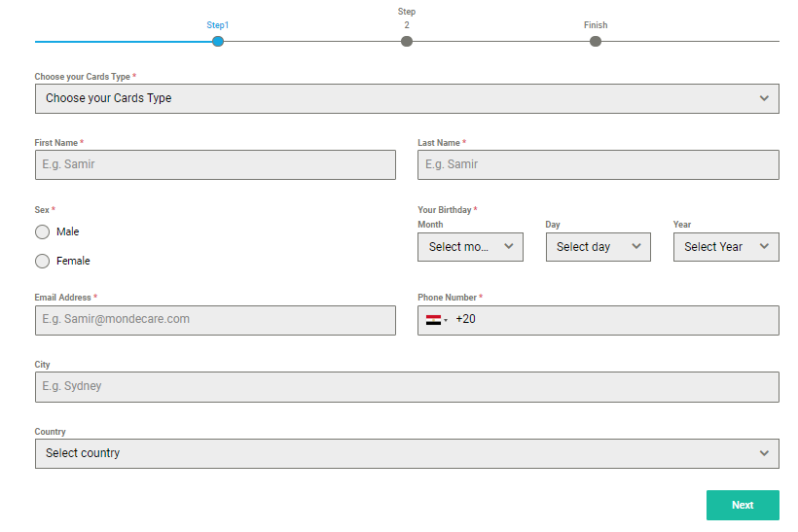Open the Choose your Cards Type dropdown
The height and width of the screenshot is (532, 798).
tap(407, 98)
